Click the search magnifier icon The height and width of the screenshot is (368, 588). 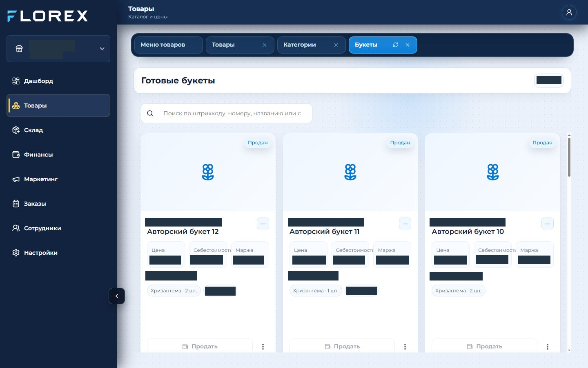tap(150, 113)
